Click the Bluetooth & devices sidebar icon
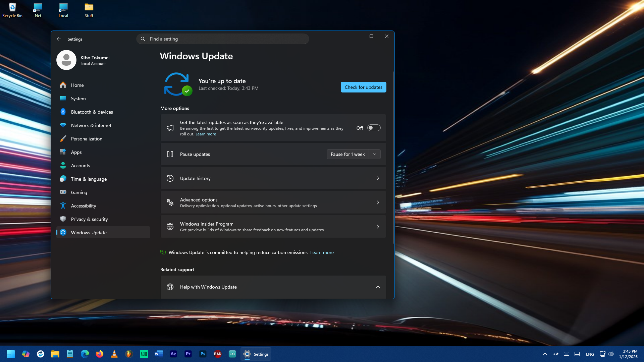644x362 pixels. click(63, 112)
